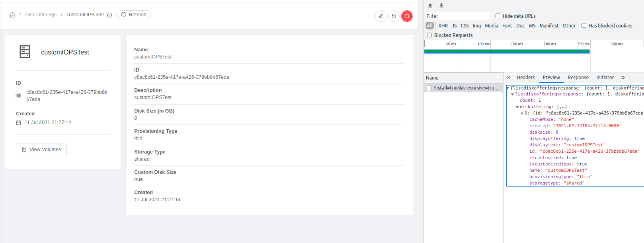
Task: Collapse the diskoffering array node
Action: (x=517, y=107)
